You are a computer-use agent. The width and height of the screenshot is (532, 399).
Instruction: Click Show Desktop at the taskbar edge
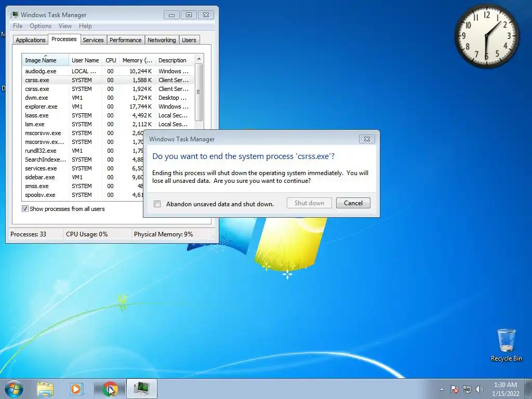pos(528,389)
